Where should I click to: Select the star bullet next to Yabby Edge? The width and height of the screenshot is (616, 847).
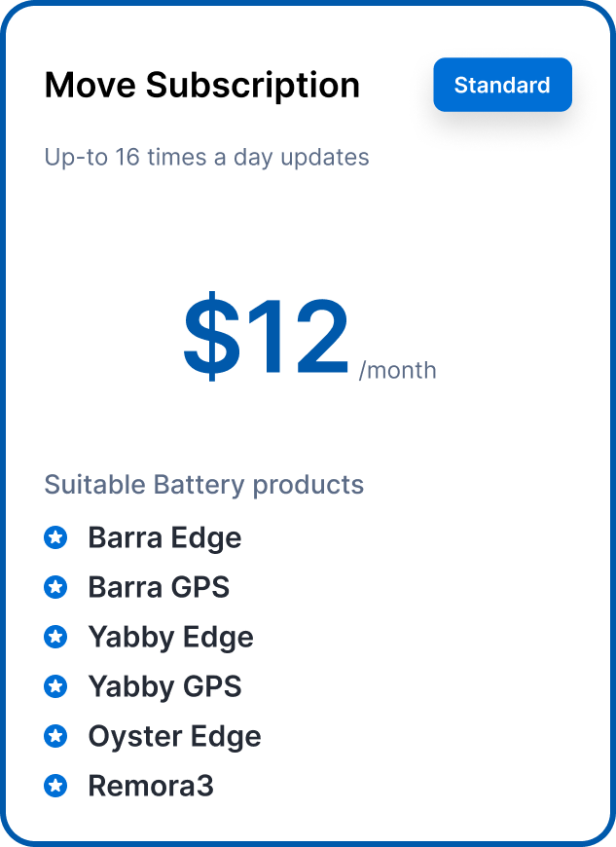55,637
